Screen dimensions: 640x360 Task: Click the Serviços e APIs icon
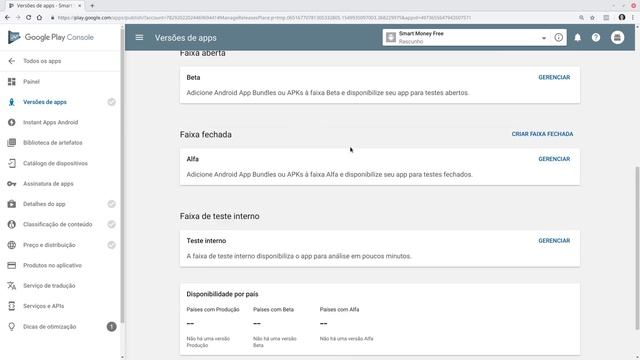[11, 306]
